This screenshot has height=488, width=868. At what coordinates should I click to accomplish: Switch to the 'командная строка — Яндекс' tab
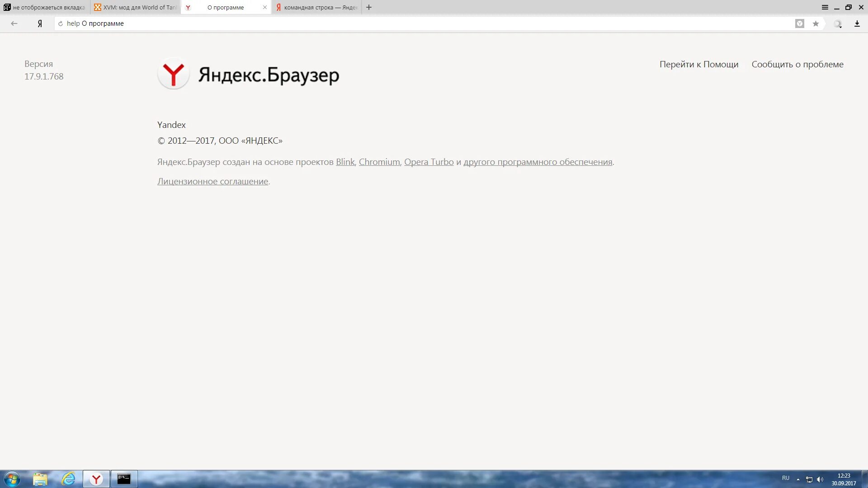click(316, 7)
